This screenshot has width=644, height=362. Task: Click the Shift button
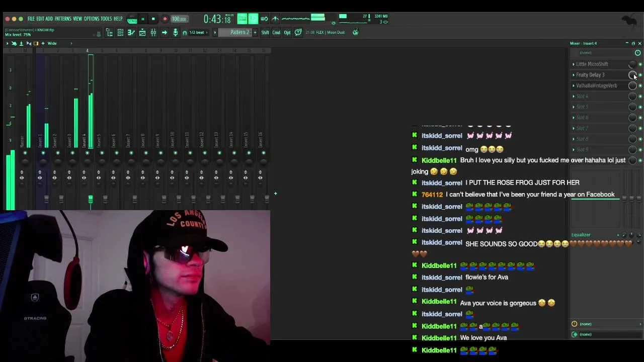coord(265,33)
